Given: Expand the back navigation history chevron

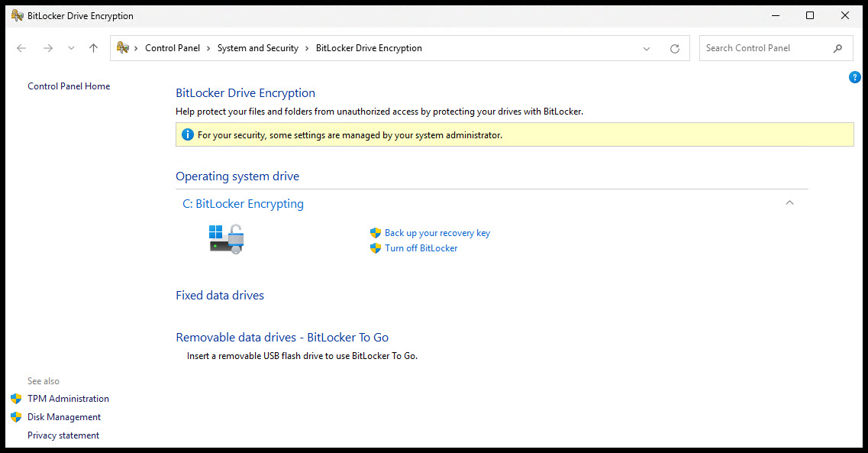Looking at the screenshot, I should [x=71, y=47].
